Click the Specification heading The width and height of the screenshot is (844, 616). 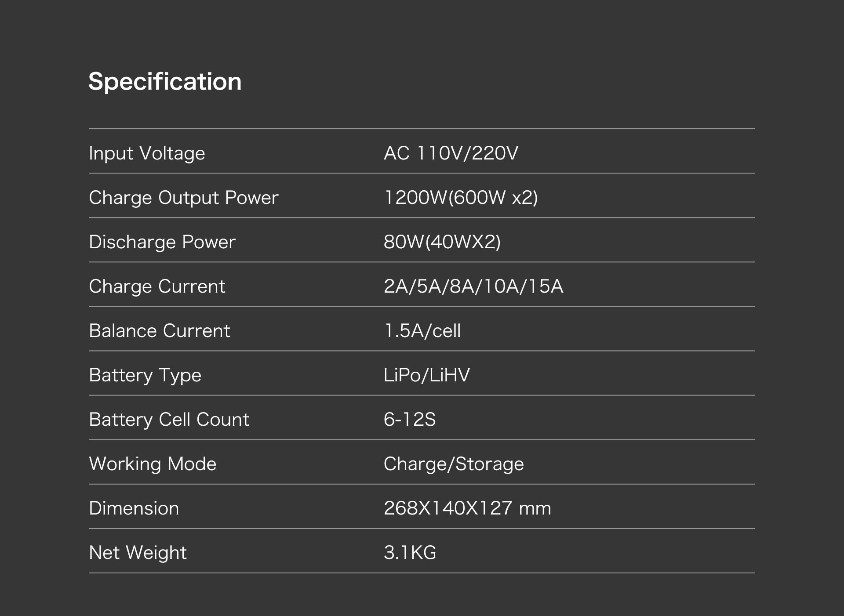[x=165, y=82]
